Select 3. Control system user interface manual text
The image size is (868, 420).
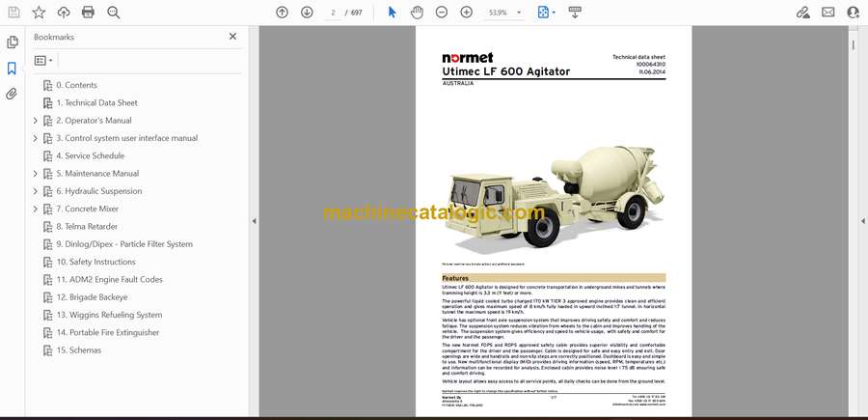coord(126,138)
